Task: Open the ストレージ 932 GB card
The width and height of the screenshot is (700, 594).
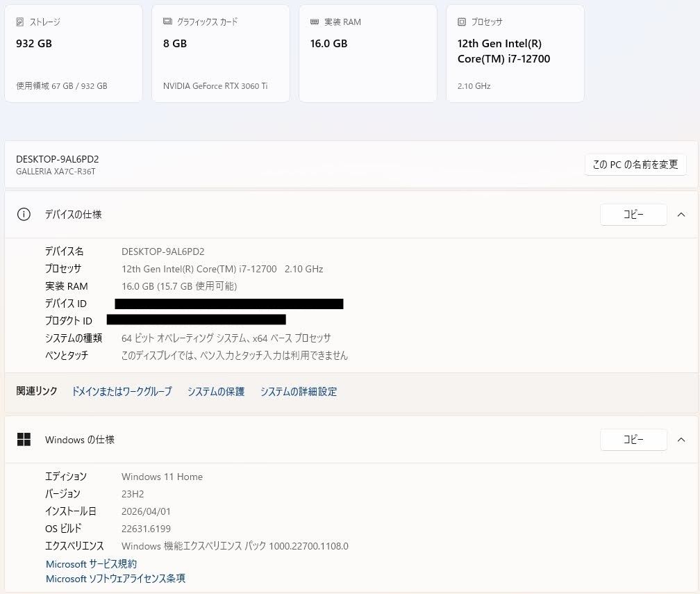Action: point(74,53)
